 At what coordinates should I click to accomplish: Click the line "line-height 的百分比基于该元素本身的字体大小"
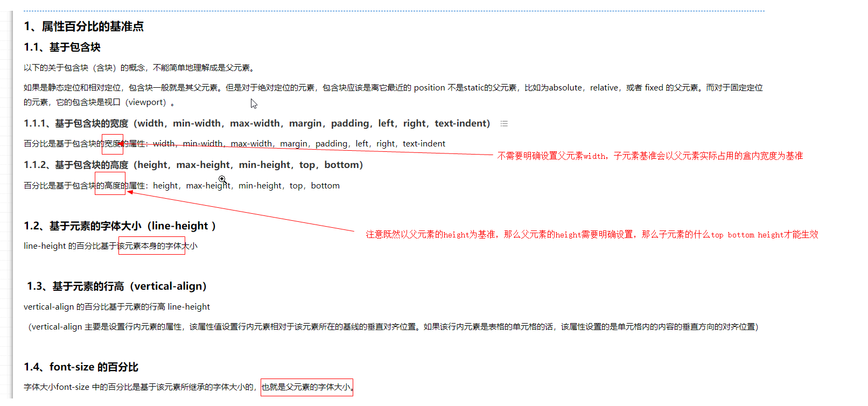coord(111,246)
